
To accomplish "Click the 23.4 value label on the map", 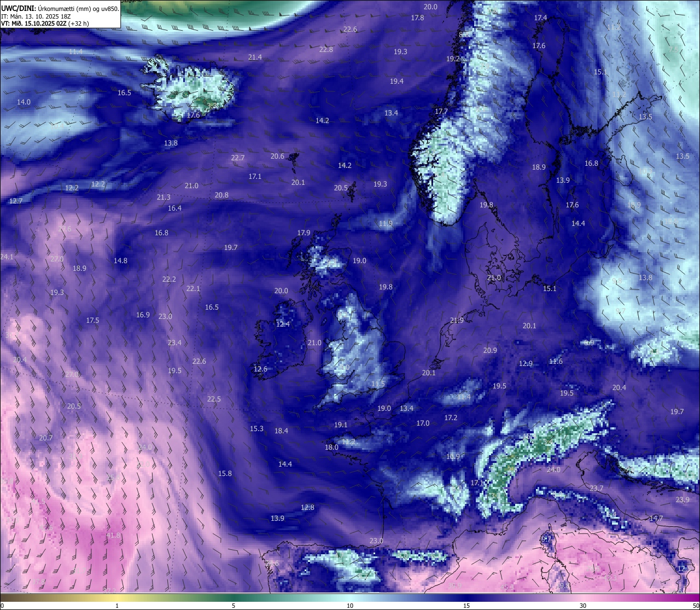I will tap(174, 343).
